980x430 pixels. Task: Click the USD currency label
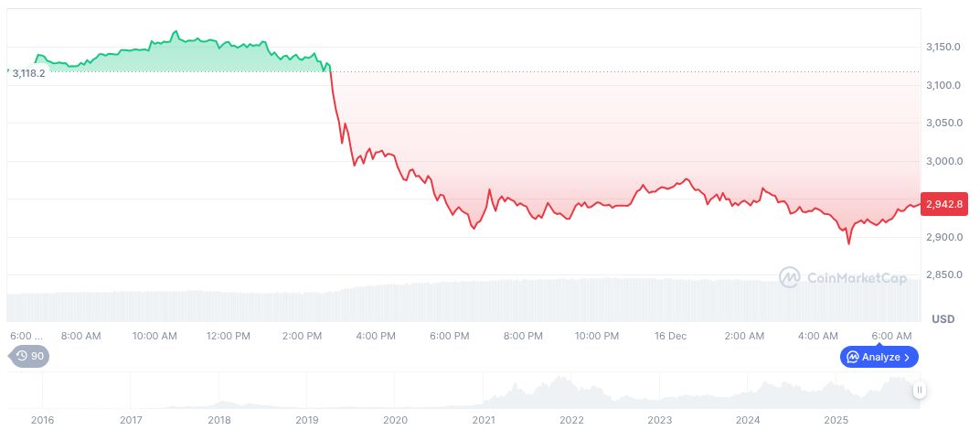[943, 319]
